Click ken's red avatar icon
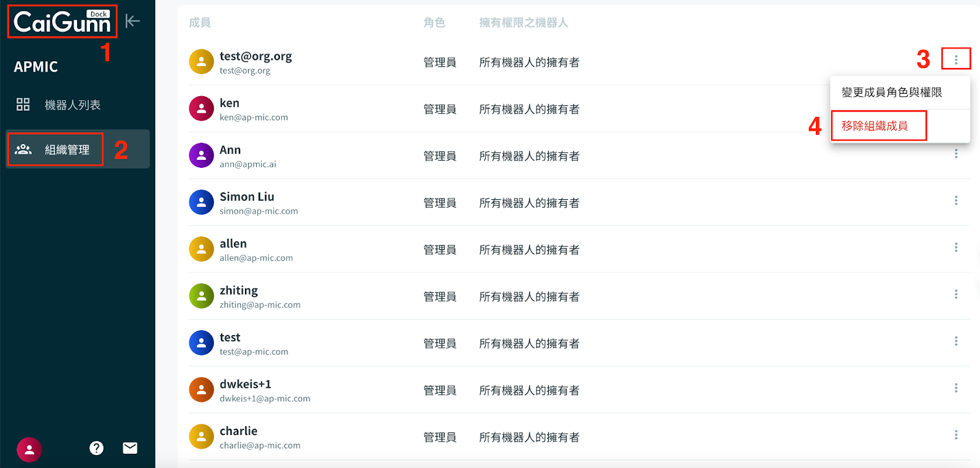 201,109
